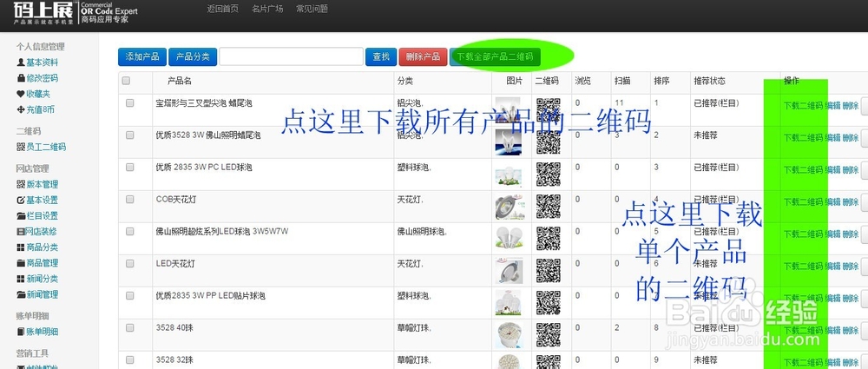Check the box for 优质3528 3W 佛山照明蜡尾泡
This screenshot has height=369, width=868.
pyautogui.click(x=129, y=135)
